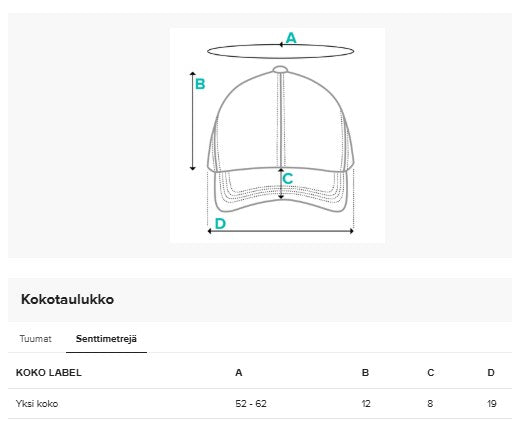Click the KOKO LABEL column header
Screen dimensions: 512x440
pyautogui.click(x=49, y=373)
